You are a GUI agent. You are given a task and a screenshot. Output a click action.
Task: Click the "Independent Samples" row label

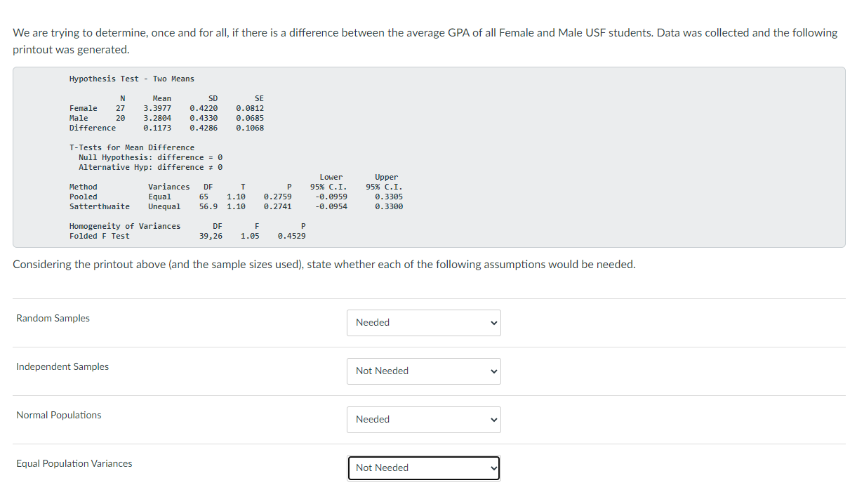pos(62,367)
